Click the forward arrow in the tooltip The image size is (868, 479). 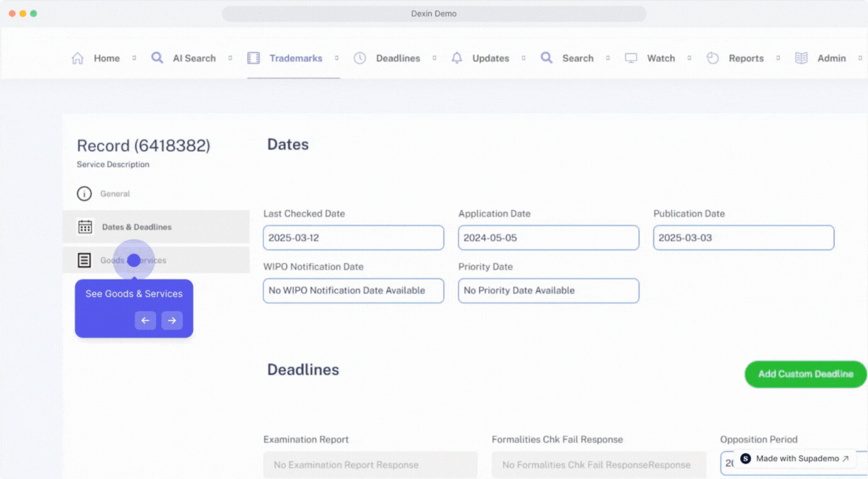coord(172,321)
